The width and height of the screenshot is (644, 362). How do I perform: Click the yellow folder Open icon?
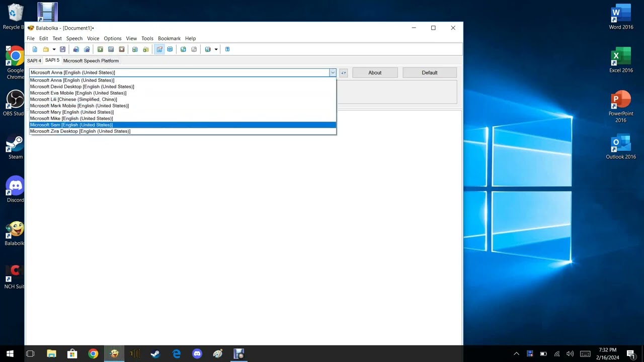pyautogui.click(x=46, y=49)
